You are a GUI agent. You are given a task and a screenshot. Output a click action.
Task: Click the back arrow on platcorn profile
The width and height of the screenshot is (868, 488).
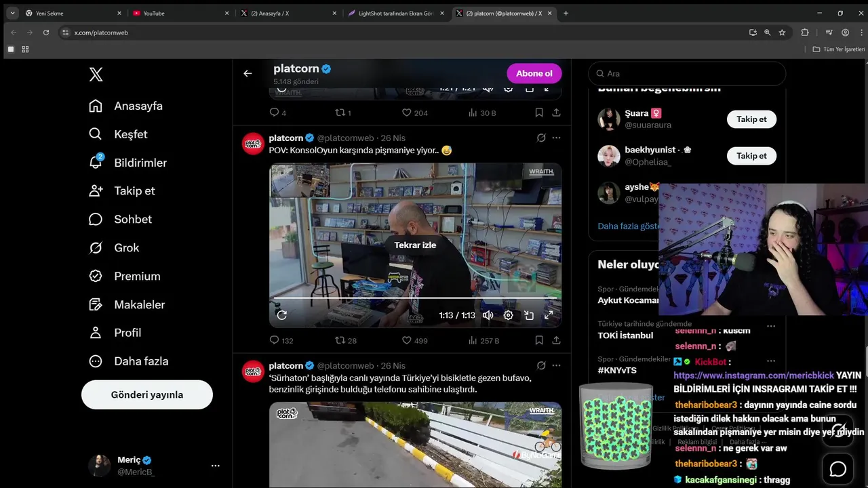[x=248, y=73]
